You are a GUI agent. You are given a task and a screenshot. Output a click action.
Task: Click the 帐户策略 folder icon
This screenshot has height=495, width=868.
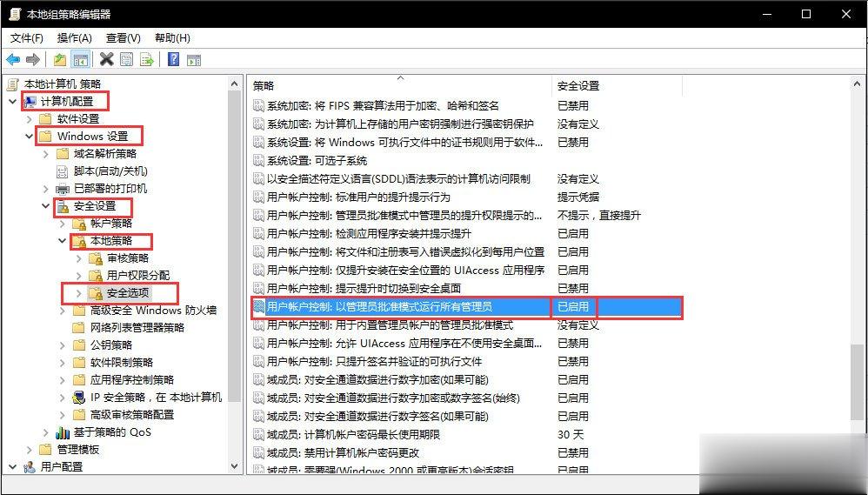click(x=79, y=223)
